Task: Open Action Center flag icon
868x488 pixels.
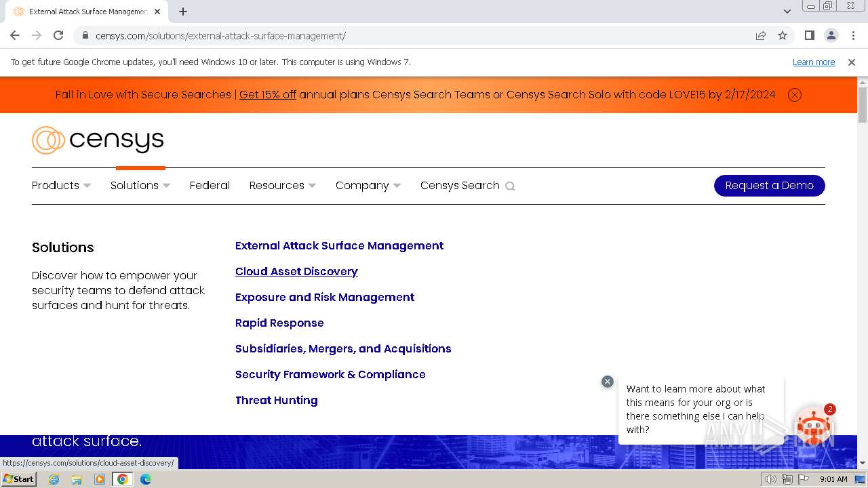Action: point(804,479)
